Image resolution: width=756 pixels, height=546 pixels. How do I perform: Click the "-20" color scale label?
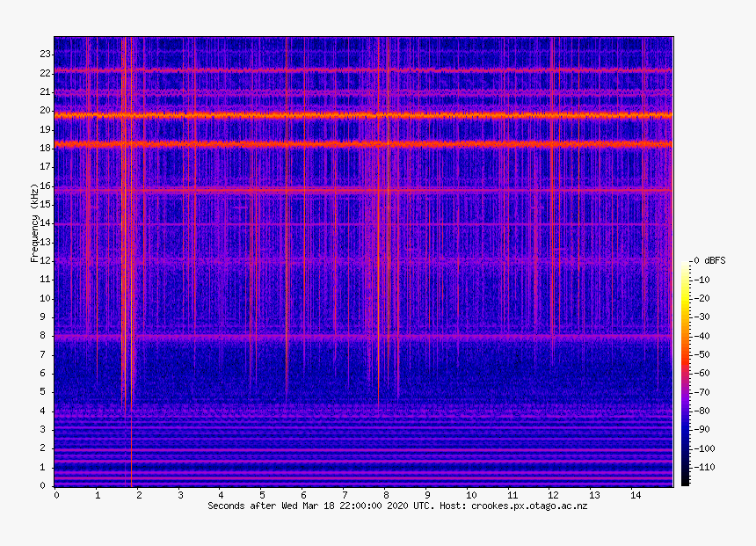click(702, 298)
